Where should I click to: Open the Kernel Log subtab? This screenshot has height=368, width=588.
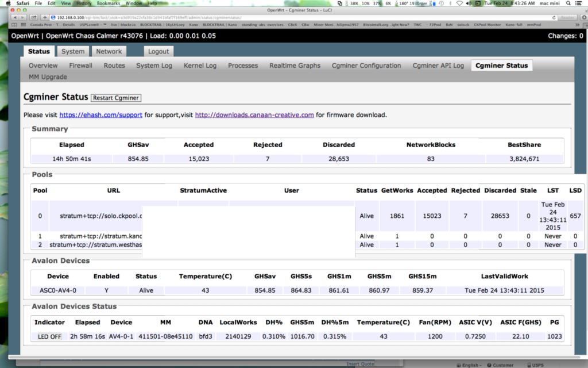pos(200,66)
